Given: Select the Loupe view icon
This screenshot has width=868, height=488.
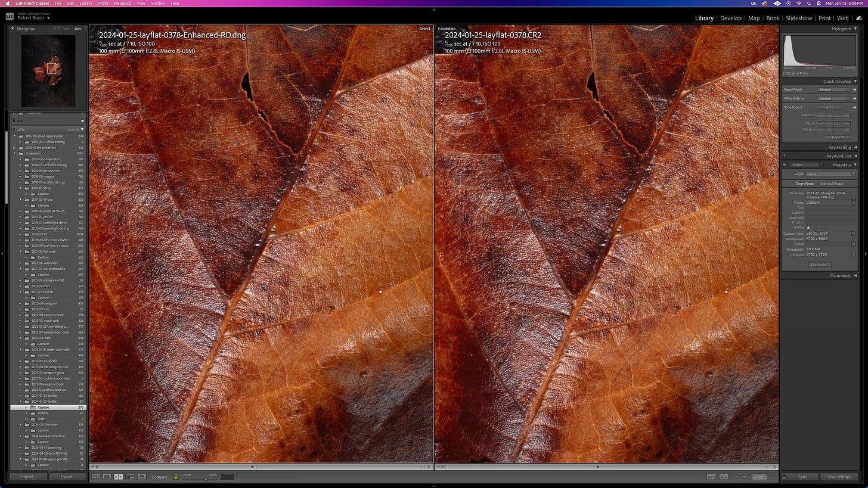Looking at the screenshot, I should (x=107, y=477).
